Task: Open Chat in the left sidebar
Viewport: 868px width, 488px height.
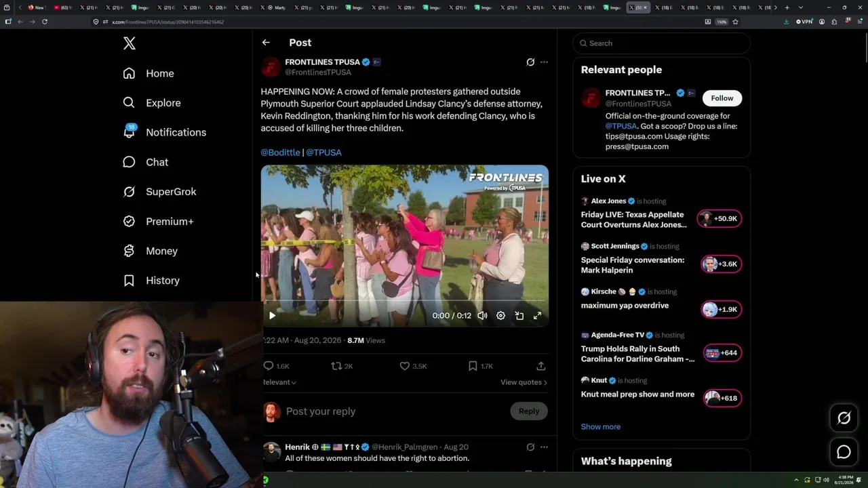Action: [146, 162]
